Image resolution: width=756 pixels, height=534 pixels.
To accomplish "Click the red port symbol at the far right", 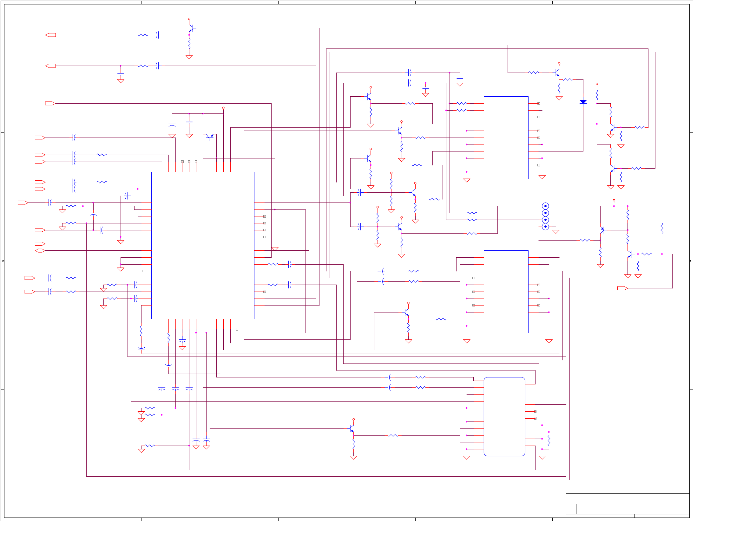I will point(622,288).
